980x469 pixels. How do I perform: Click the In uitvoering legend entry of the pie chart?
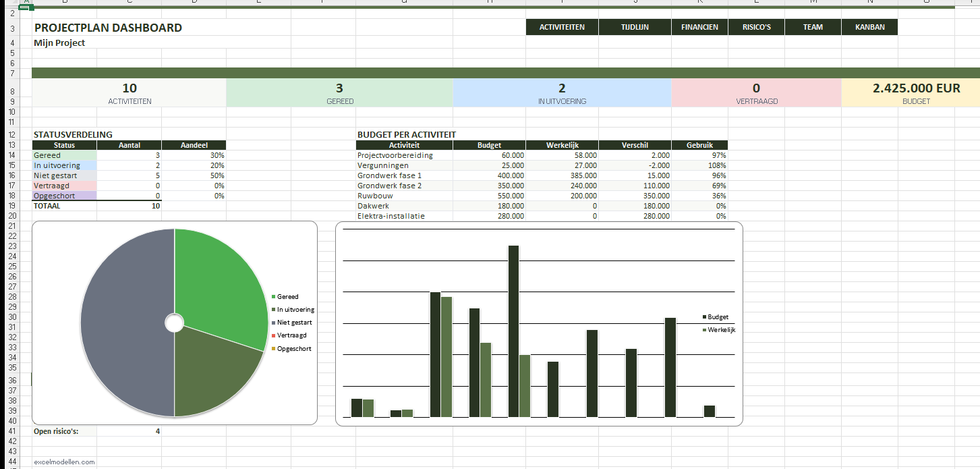click(x=295, y=310)
